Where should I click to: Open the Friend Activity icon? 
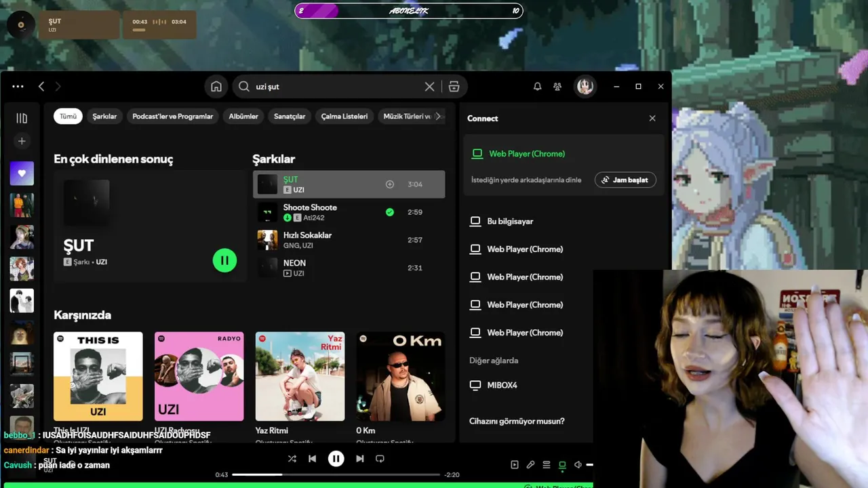coord(557,87)
